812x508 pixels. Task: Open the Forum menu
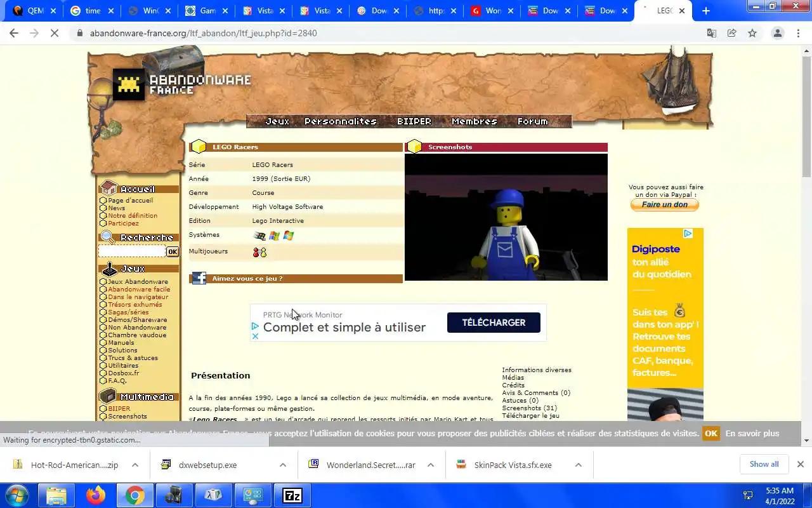click(532, 121)
